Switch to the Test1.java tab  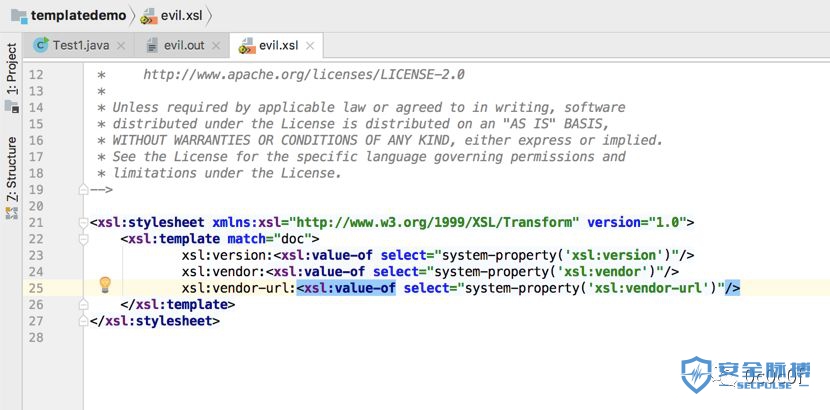click(x=81, y=45)
